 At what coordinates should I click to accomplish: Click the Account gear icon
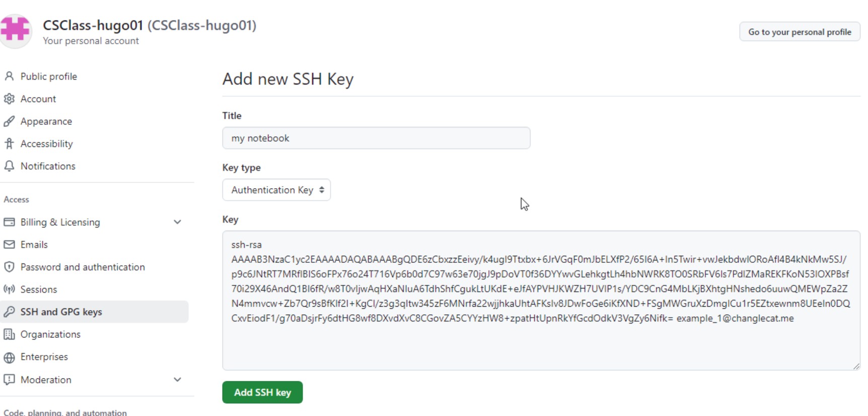click(x=9, y=99)
